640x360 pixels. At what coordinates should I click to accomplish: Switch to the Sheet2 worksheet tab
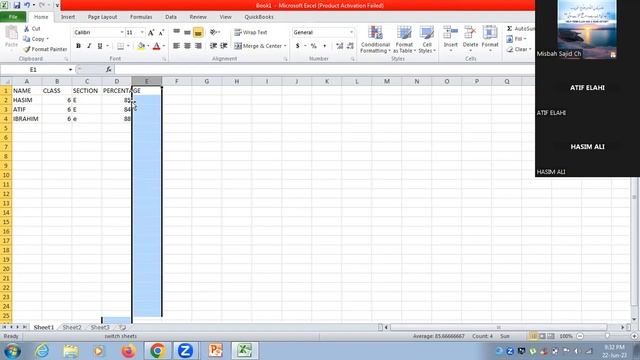tap(72, 327)
